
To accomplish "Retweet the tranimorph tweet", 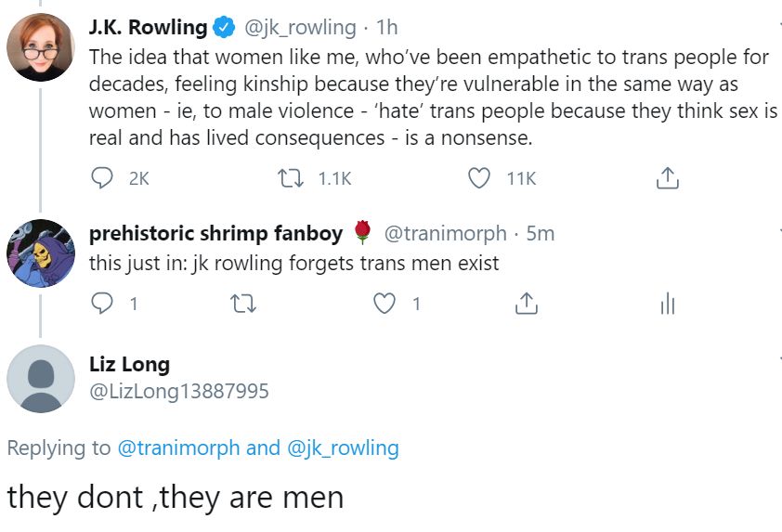I will coord(243,304).
